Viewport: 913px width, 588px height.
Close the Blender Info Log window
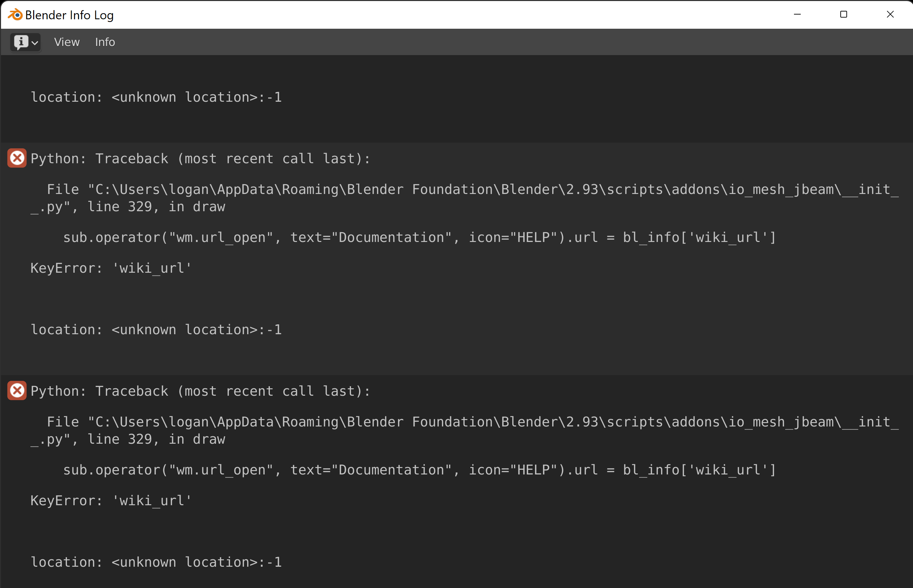pos(890,15)
